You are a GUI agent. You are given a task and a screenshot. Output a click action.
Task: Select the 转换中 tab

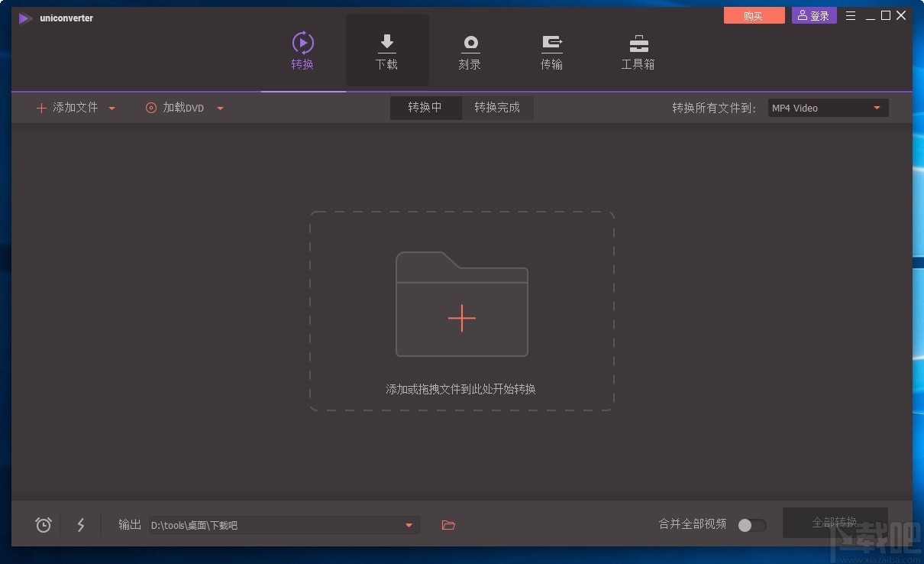[425, 108]
